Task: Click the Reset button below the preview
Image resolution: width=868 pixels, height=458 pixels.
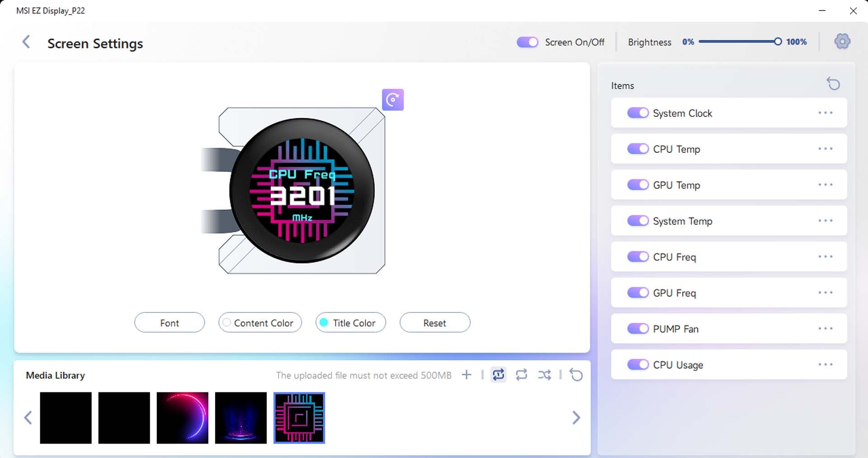Action: pyautogui.click(x=435, y=322)
